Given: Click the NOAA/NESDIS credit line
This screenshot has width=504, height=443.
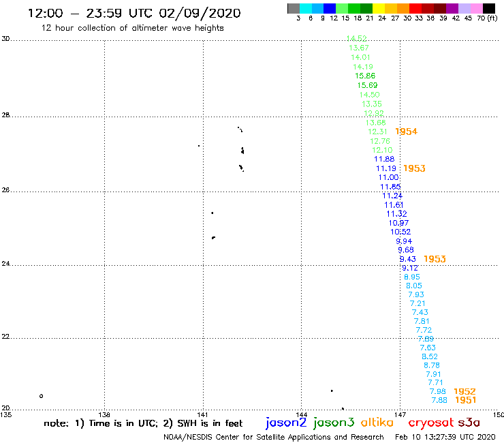Looking at the screenshot, I should point(274,438).
